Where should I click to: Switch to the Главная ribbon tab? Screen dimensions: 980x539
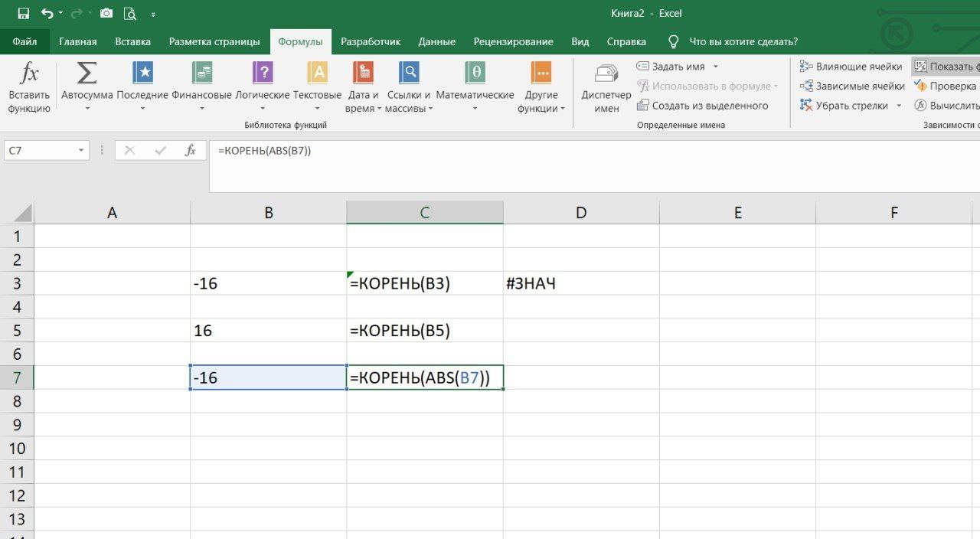(x=78, y=42)
